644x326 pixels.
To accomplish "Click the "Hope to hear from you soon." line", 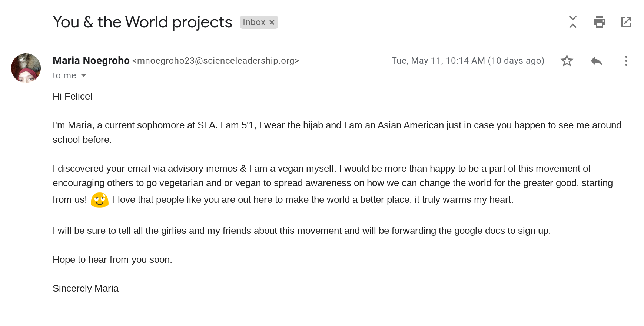I will click(x=112, y=259).
